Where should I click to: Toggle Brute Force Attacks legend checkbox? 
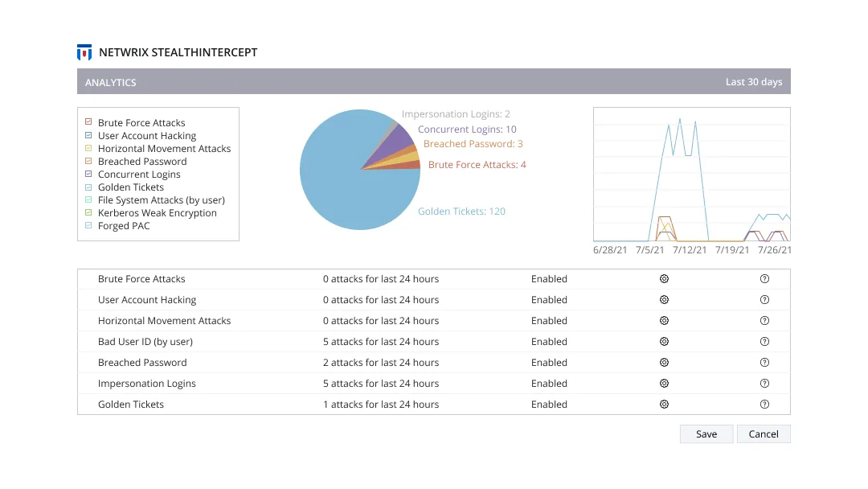tap(88, 121)
